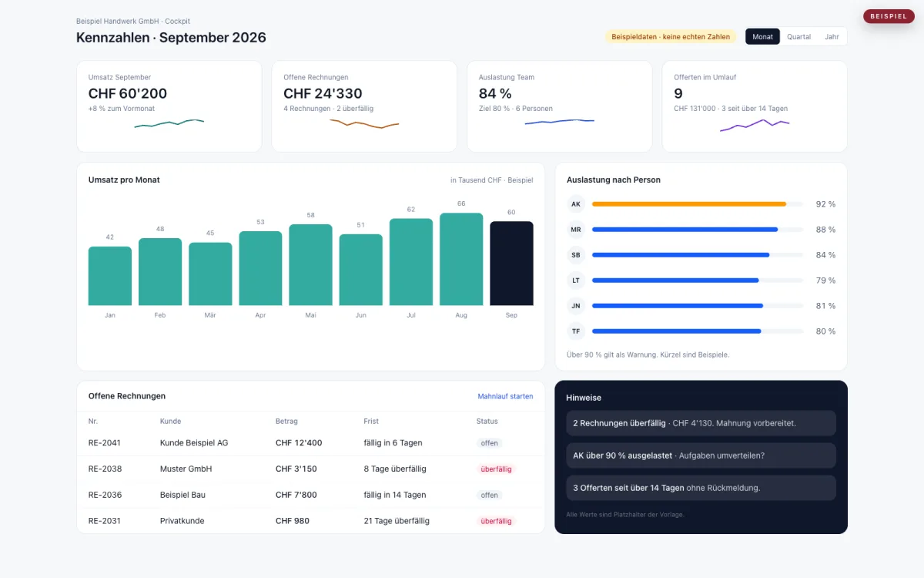Click the Umsatz September sparkline
Viewport: 924px width, 578px height.
coord(169,123)
